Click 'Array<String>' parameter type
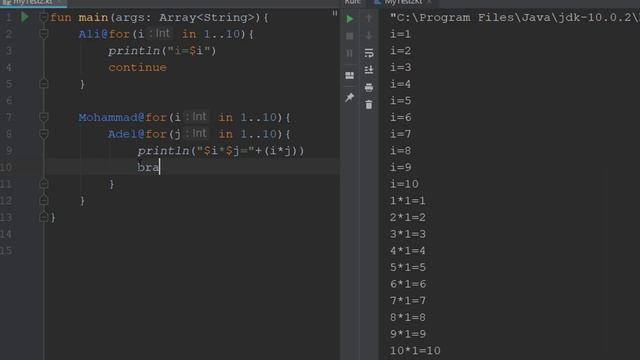Viewport: 640px width, 360px height. click(x=207, y=17)
